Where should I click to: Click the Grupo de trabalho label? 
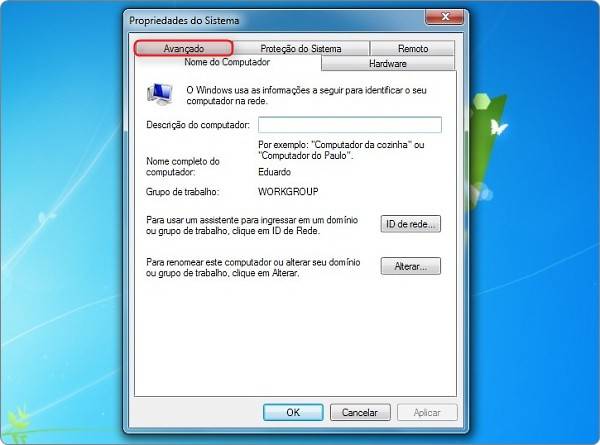(x=183, y=192)
